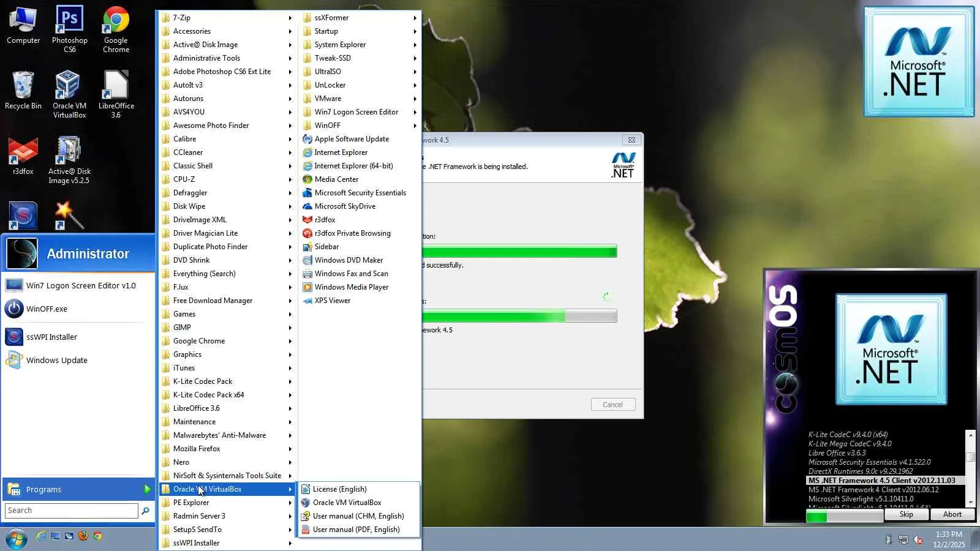This screenshot has width=980, height=551.
Task: Click Abort in the ssWPI installer panel
Action: point(952,515)
